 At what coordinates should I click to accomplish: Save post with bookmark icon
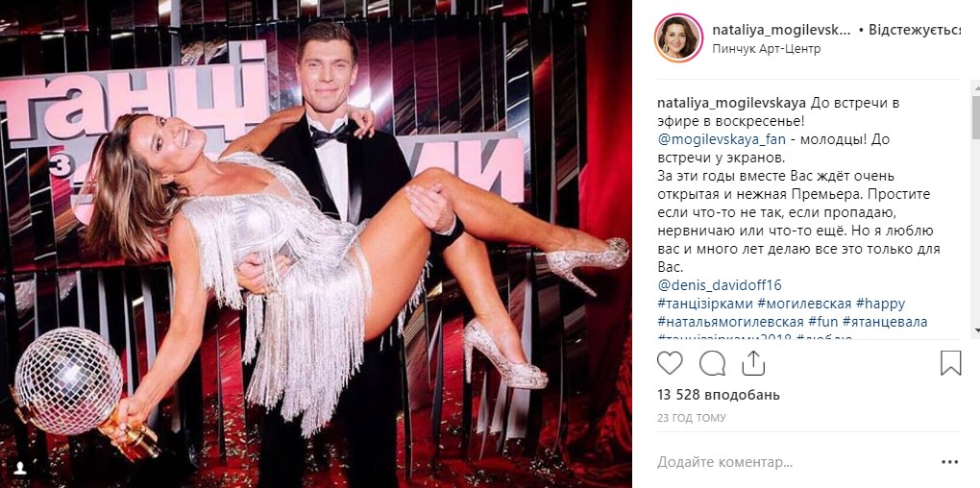pyautogui.click(x=950, y=362)
